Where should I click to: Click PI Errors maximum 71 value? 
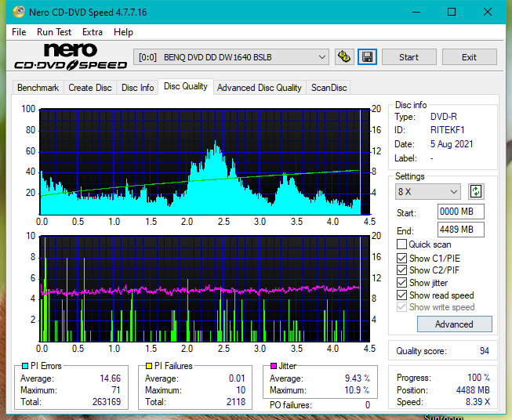tap(116, 390)
